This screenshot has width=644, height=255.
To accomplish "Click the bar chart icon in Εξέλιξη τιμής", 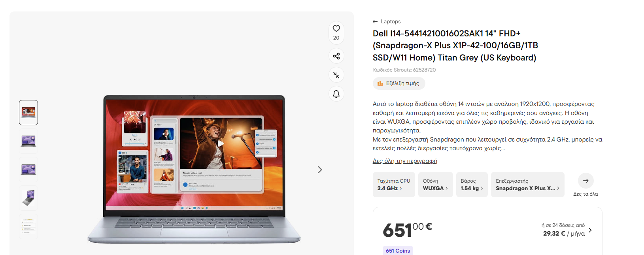I will (380, 83).
